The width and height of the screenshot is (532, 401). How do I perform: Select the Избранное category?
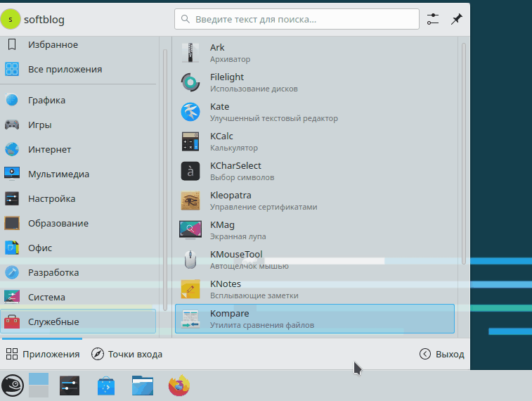(x=78, y=44)
